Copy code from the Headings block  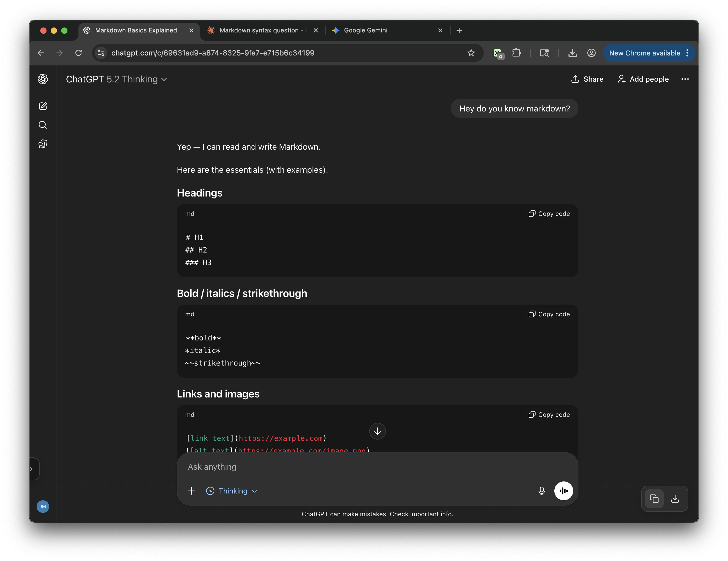(549, 214)
